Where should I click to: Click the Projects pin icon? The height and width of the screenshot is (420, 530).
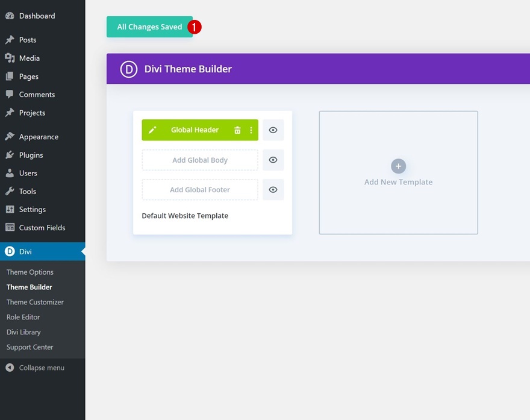(10, 112)
